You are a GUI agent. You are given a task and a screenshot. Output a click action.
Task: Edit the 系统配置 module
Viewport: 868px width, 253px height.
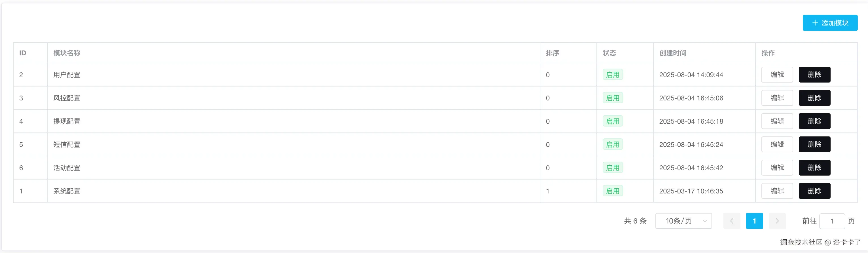777,191
